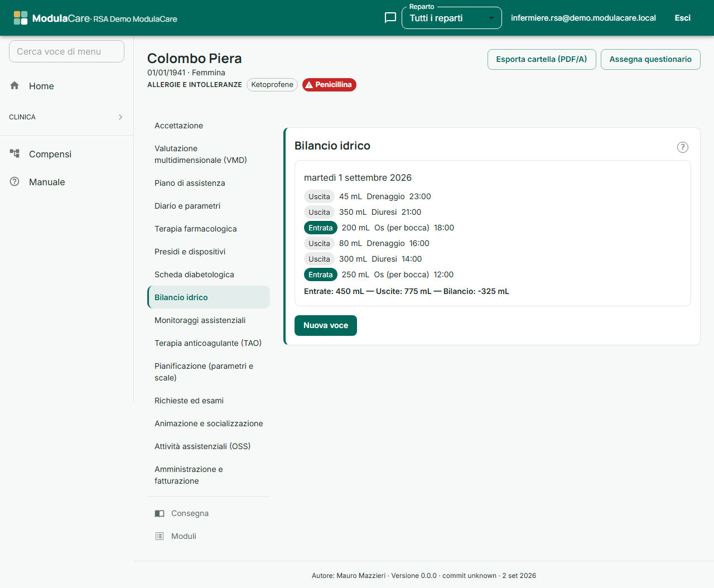
Task: Open the Reparto dropdown
Action: (x=452, y=18)
